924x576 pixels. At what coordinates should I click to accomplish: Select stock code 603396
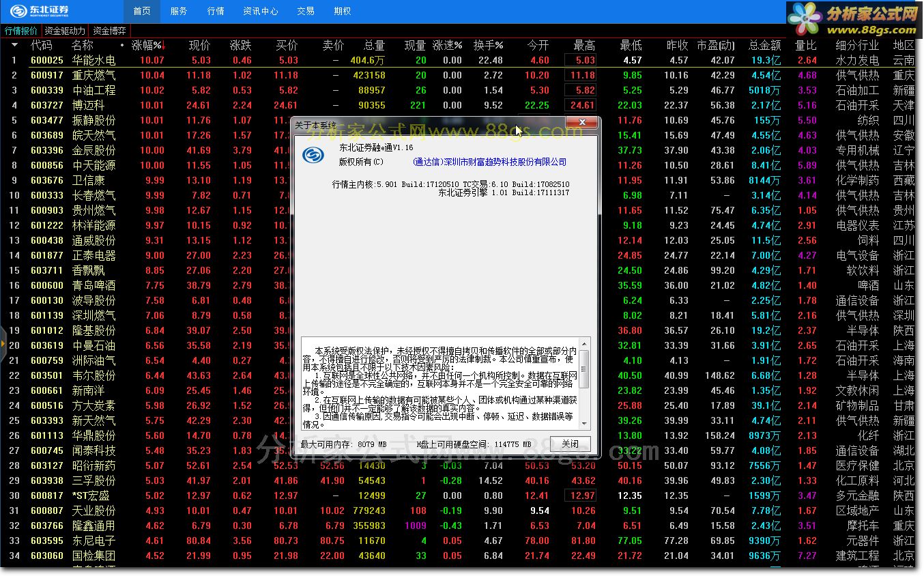tap(47, 150)
